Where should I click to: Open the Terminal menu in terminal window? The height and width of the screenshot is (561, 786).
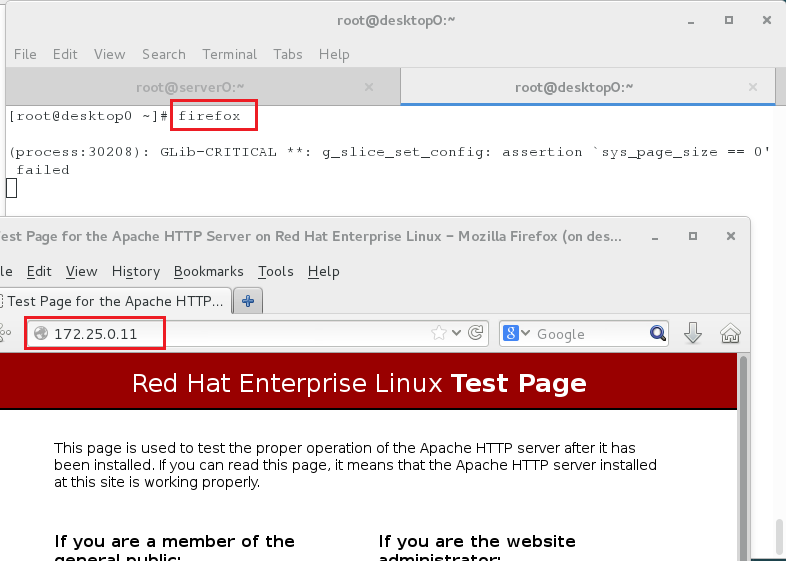(x=230, y=54)
